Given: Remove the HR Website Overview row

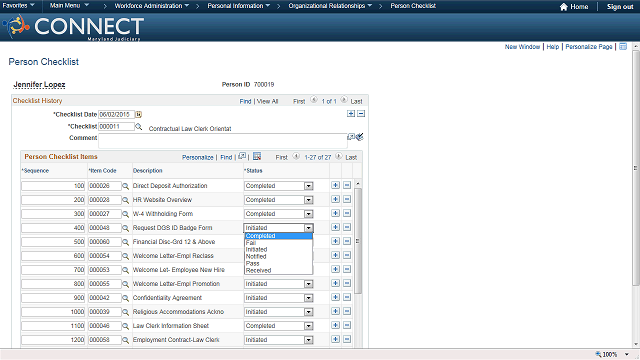Looking at the screenshot, I should coord(347,199).
